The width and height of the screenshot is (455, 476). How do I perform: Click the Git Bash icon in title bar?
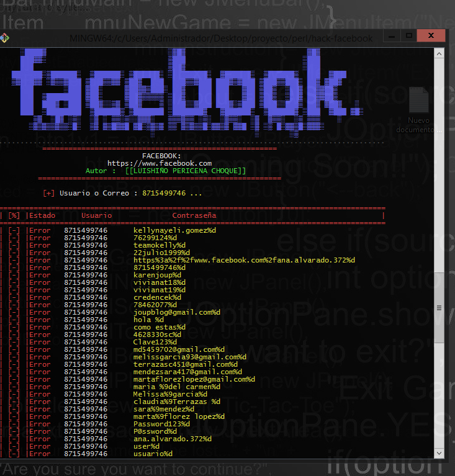(x=4, y=38)
